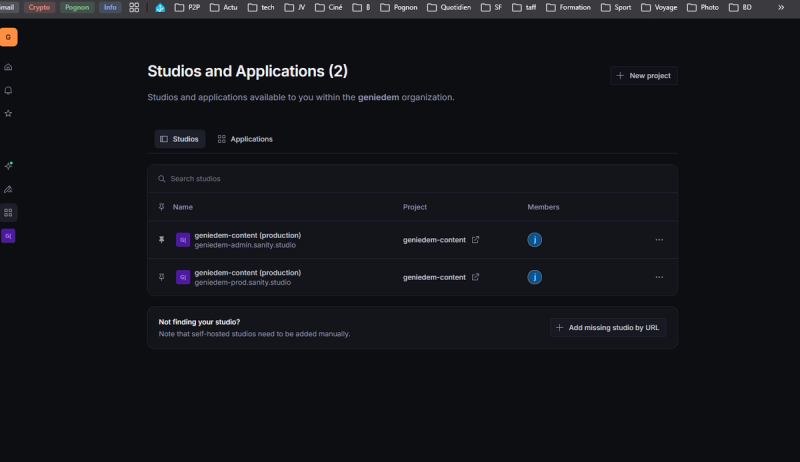Viewport: 800px width, 462px height.
Task: Open more options menu for geniedem-prod row
Action: (659, 277)
